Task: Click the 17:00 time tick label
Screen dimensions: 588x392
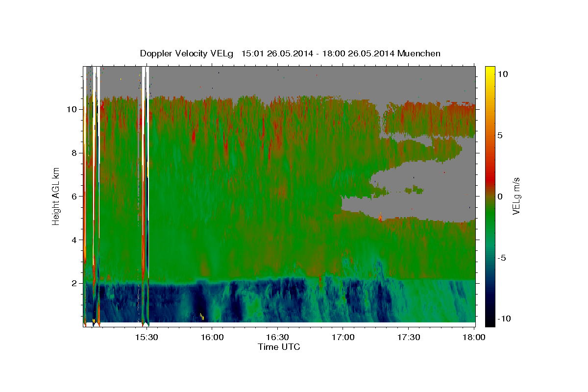Action: point(343,337)
